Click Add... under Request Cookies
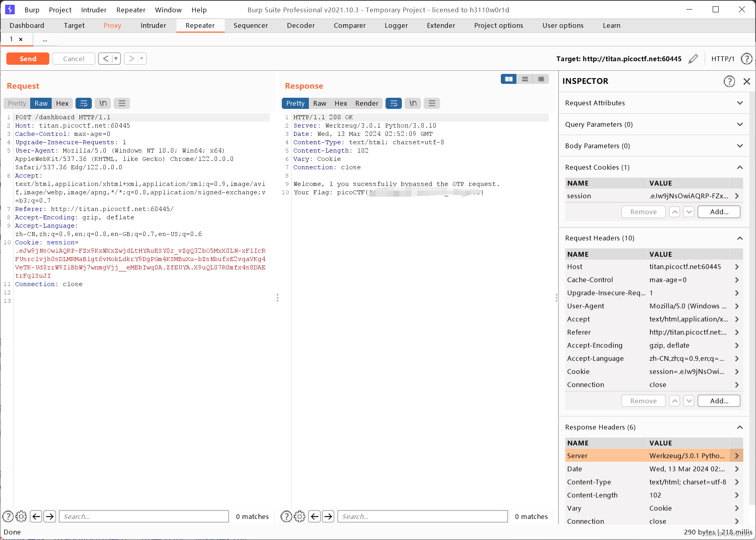Viewport: 756px width, 540px height. (719, 211)
